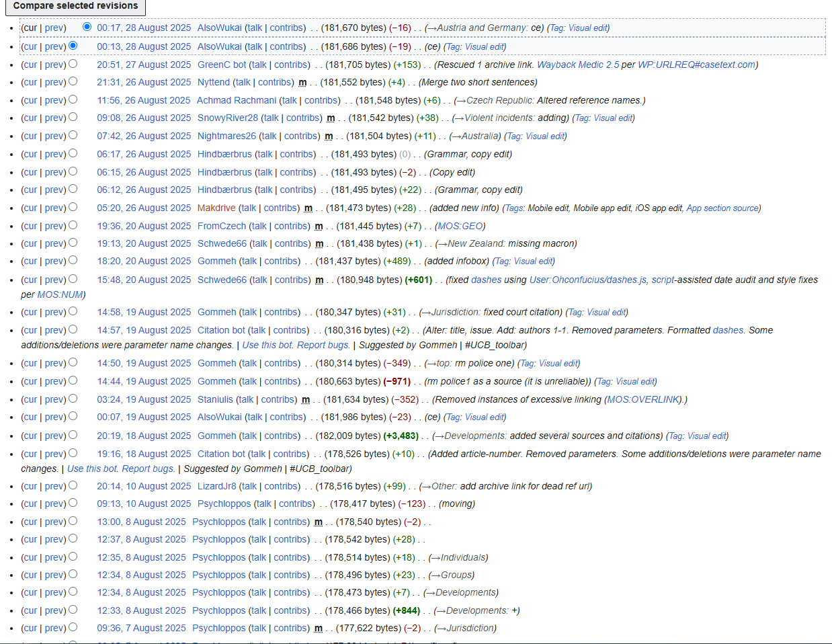Open Achmad Rachmani user page
The height and width of the screenshot is (644, 832).
(x=237, y=100)
